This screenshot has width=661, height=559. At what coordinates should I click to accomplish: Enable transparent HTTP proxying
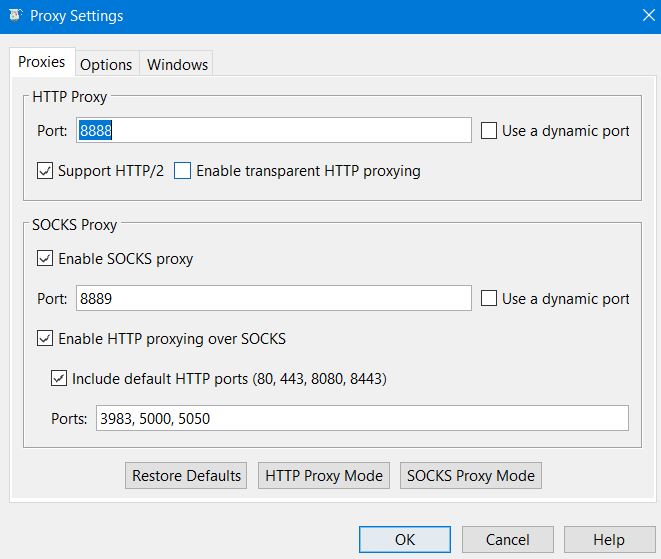(182, 171)
